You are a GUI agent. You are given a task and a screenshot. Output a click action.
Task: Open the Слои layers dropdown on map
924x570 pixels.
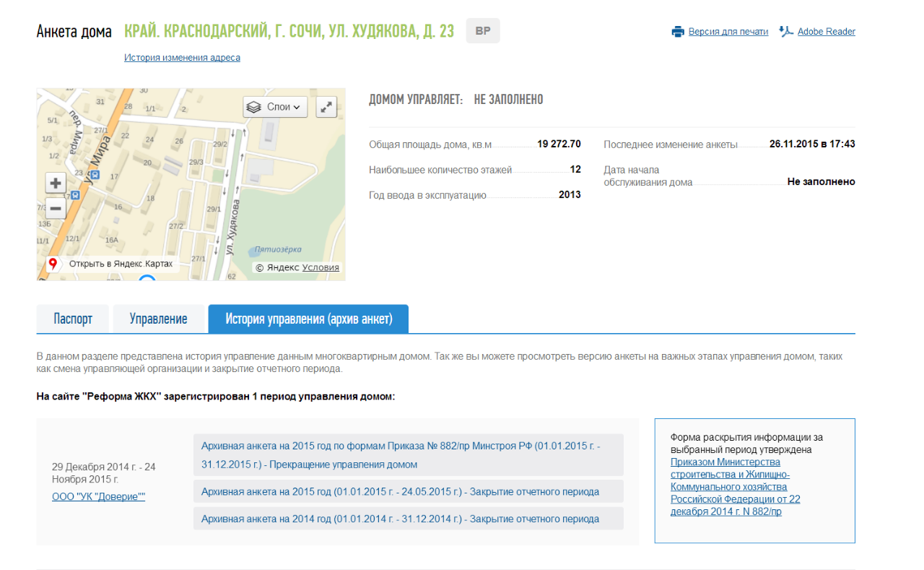click(276, 107)
